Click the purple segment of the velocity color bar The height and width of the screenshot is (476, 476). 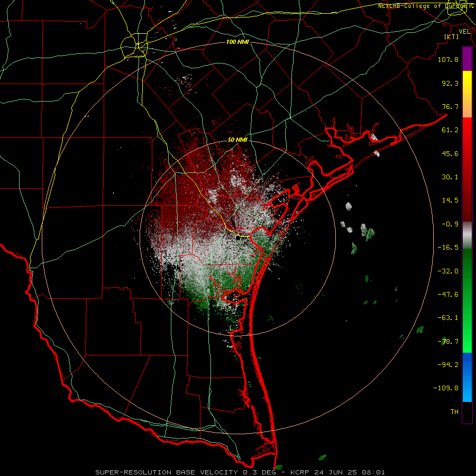click(x=467, y=59)
